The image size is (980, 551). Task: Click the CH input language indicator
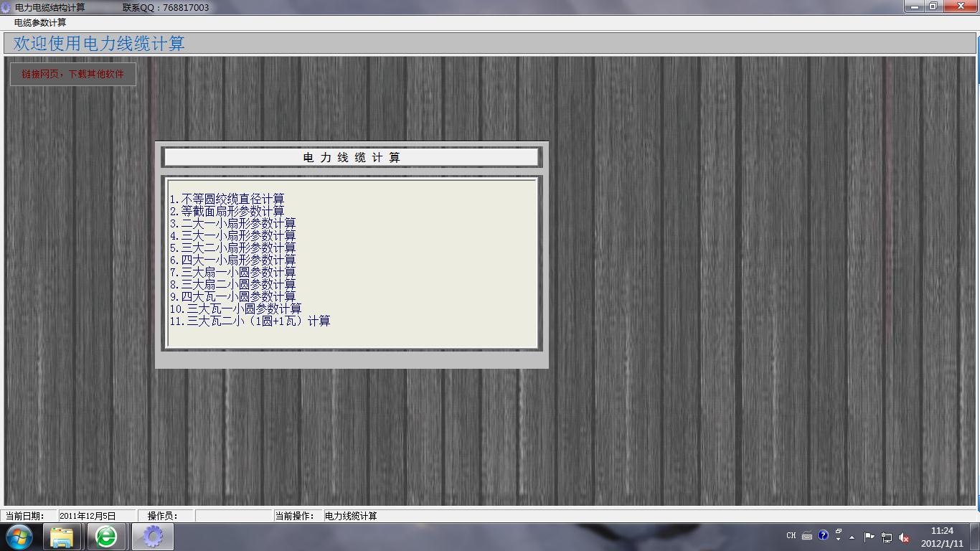pos(791,535)
